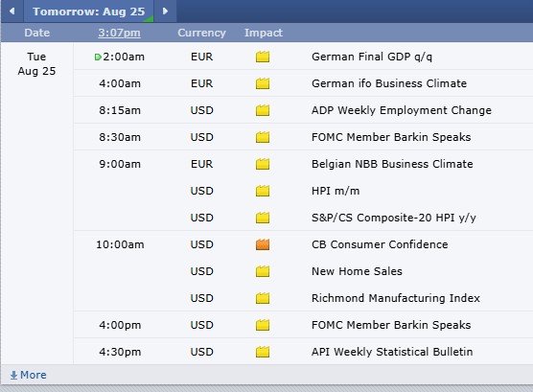
Task: Open the 3:07pm time setting link
Action: pos(119,33)
